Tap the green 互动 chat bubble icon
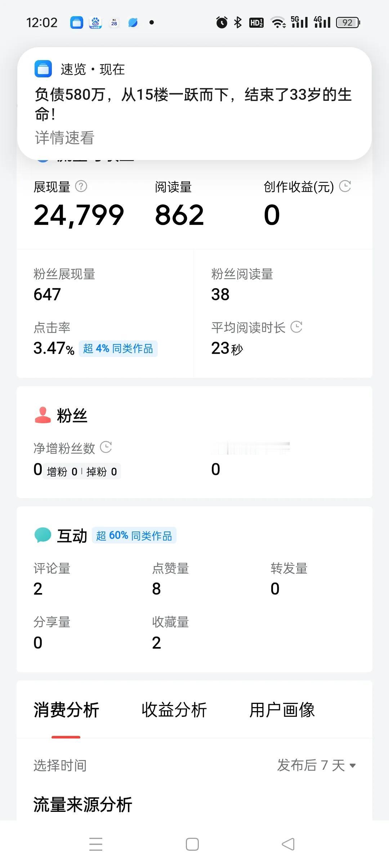This screenshot has height=868, width=389. pyautogui.click(x=43, y=535)
